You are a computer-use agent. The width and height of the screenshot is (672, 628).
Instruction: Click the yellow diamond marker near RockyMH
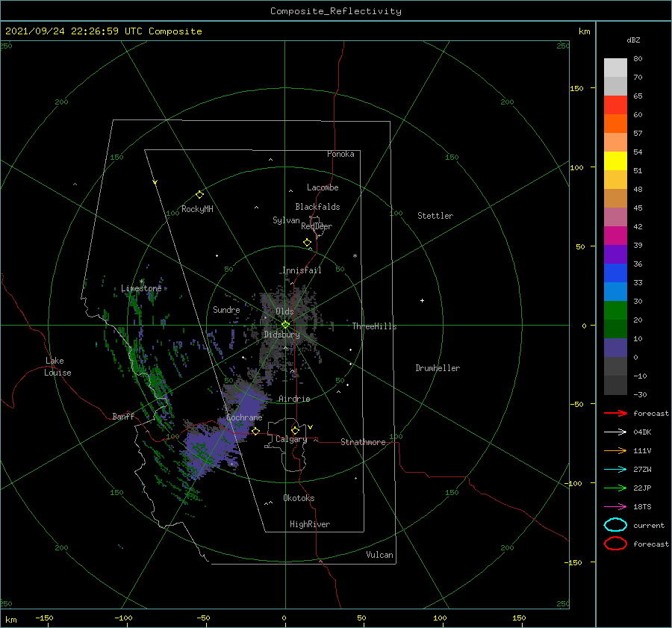(x=199, y=195)
